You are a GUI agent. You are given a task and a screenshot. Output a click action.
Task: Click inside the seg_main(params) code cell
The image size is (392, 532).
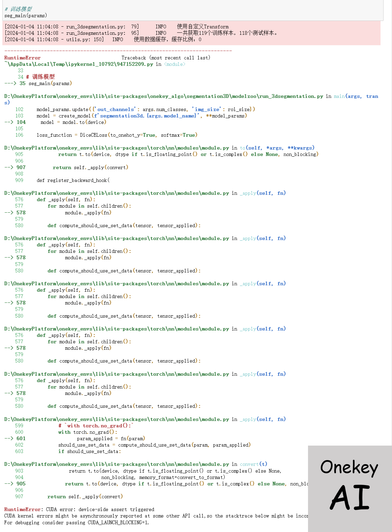(26, 16)
